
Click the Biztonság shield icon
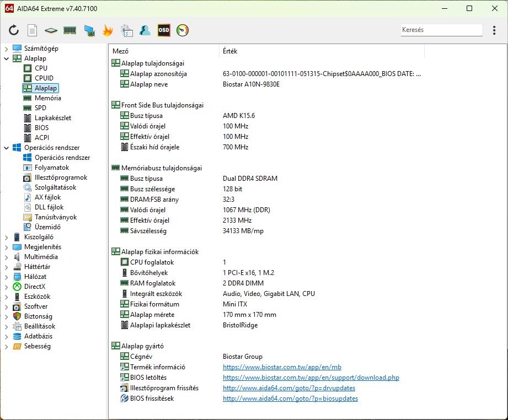tap(17, 316)
